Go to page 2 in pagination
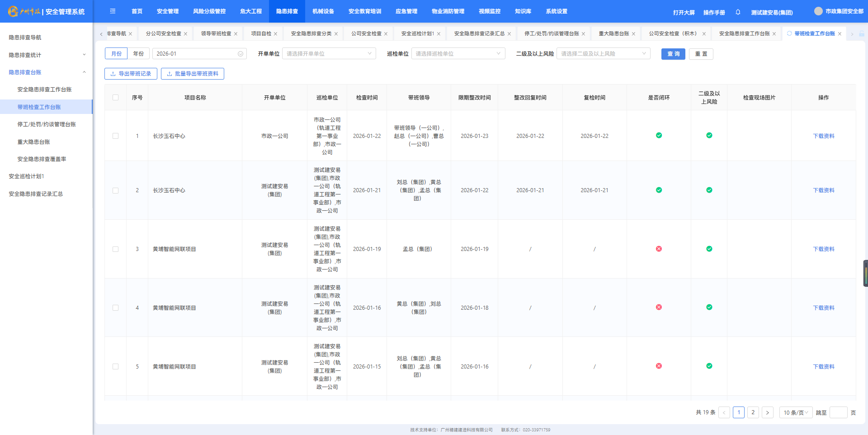The height and width of the screenshot is (435, 868). pyautogui.click(x=753, y=412)
